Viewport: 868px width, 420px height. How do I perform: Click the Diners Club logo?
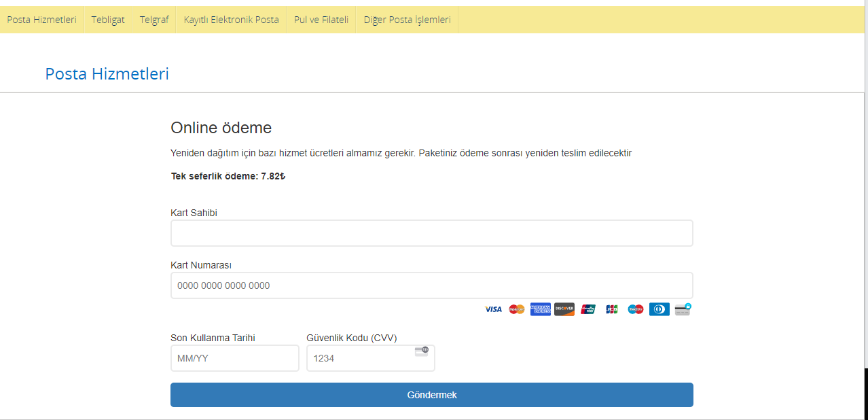point(659,309)
